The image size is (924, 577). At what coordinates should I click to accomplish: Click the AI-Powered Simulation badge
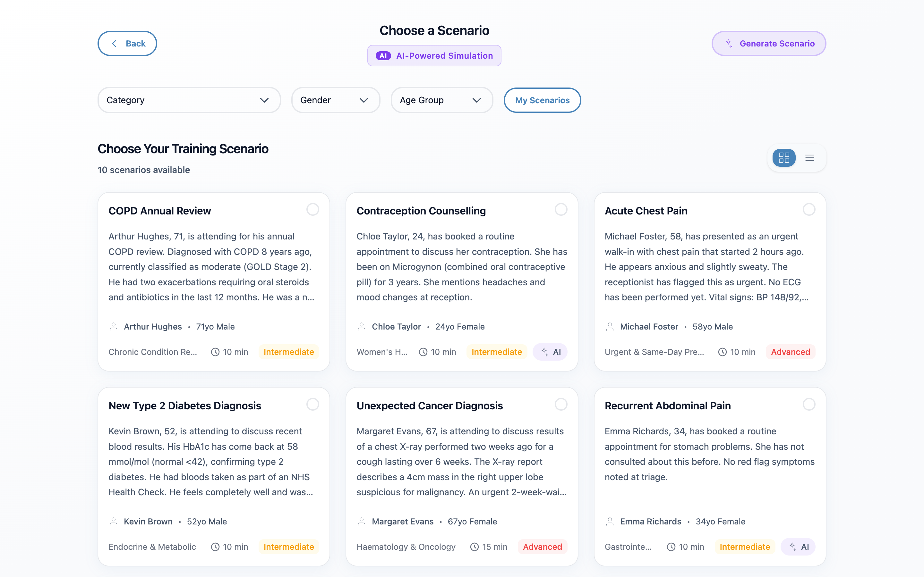[434, 56]
